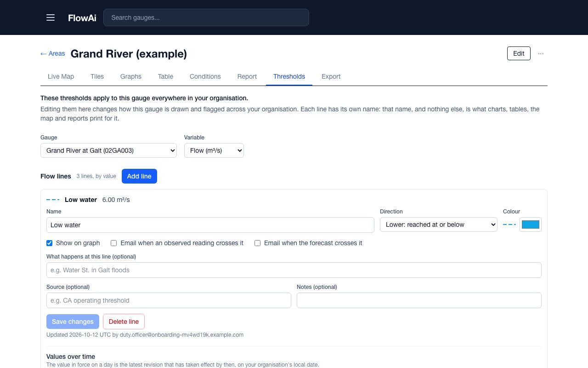The width and height of the screenshot is (588, 368).
Task: Open the Gauge dropdown
Action: [108, 150]
